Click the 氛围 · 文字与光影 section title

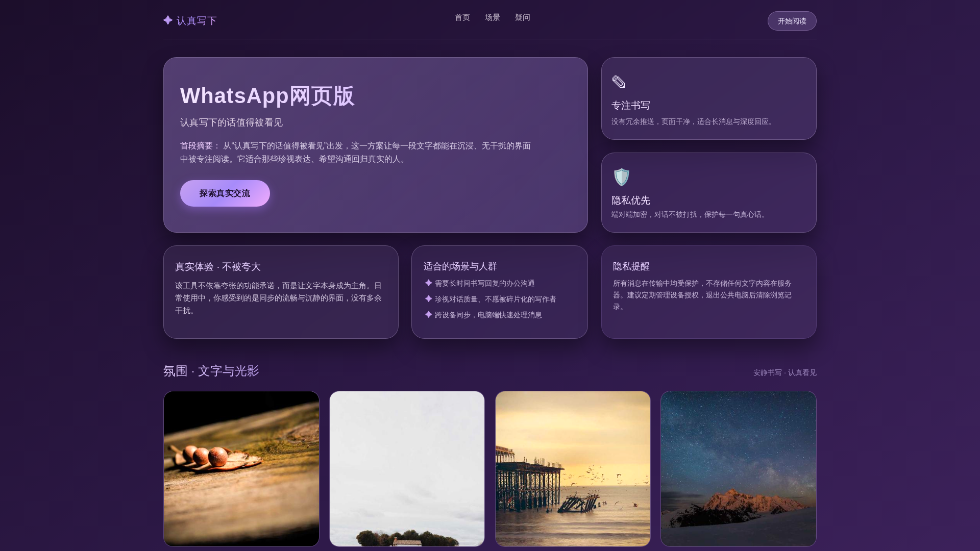coord(211,371)
